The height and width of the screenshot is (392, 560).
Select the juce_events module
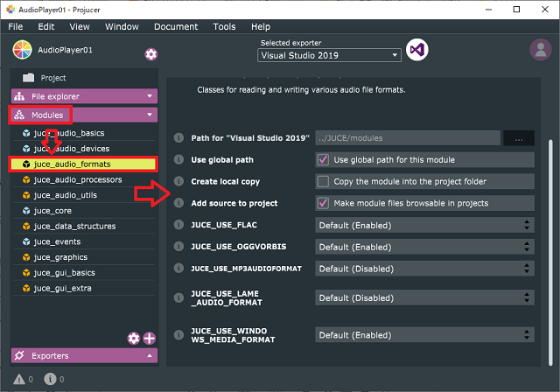84,241
